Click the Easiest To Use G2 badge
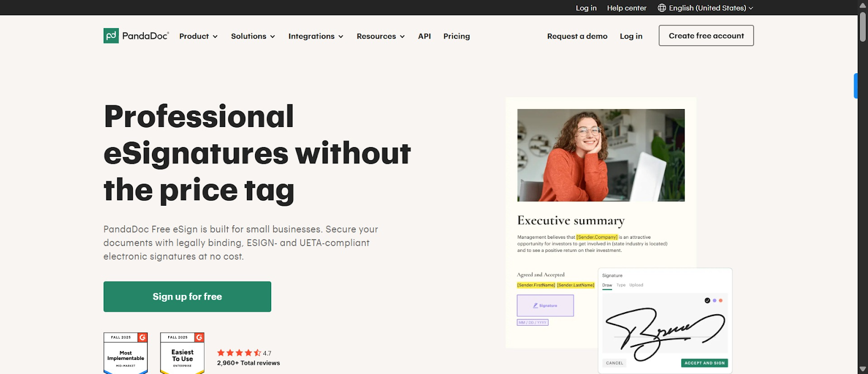868x374 pixels. pos(182,353)
